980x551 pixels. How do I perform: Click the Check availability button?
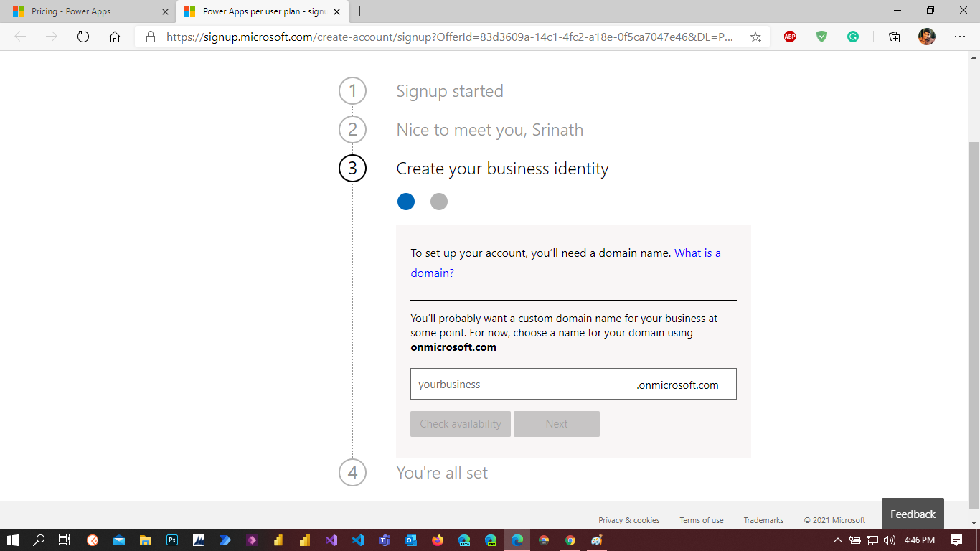[x=461, y=424]
